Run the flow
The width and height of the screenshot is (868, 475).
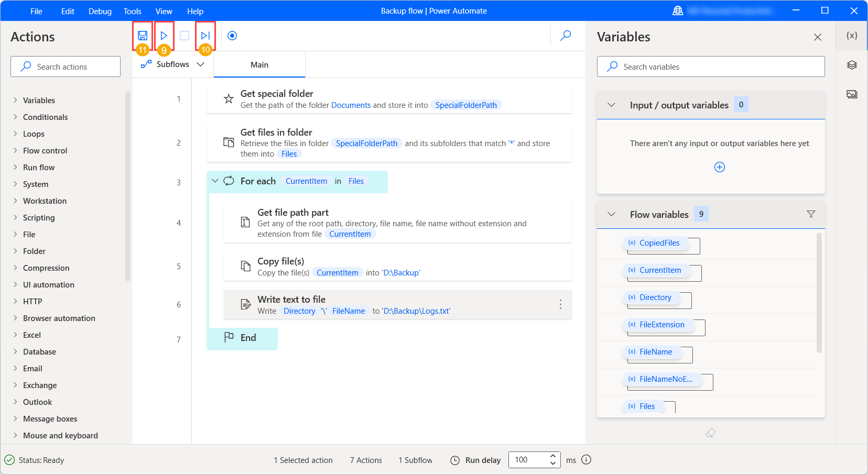pos(164,35)
